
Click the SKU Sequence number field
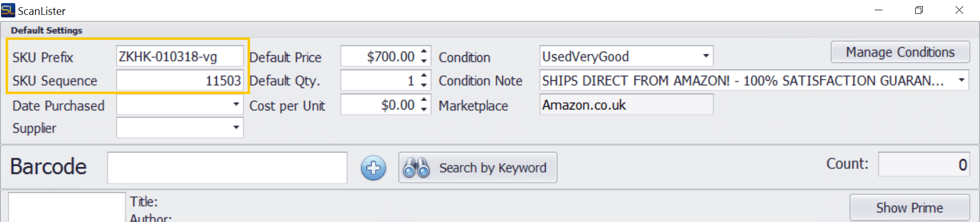click(x=180, y=80)
